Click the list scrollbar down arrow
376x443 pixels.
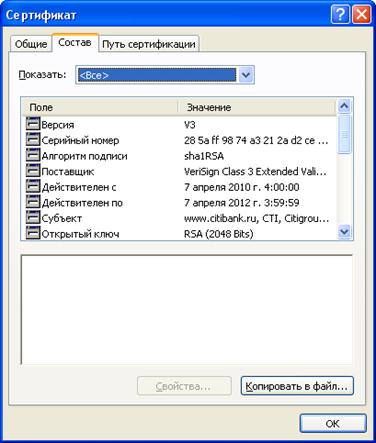pos(344,231)
